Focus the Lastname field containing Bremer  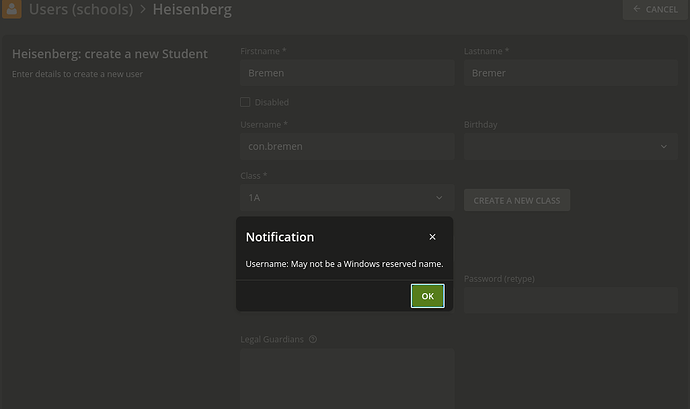click(571, 73)
